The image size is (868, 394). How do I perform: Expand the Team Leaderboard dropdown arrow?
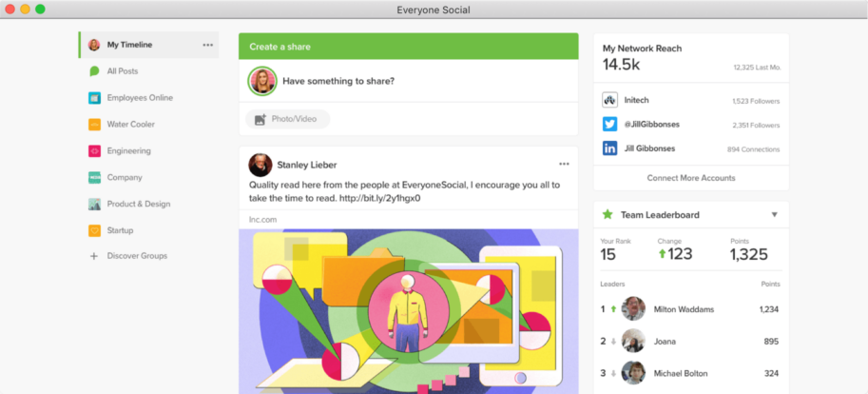[x=775, y=215]
